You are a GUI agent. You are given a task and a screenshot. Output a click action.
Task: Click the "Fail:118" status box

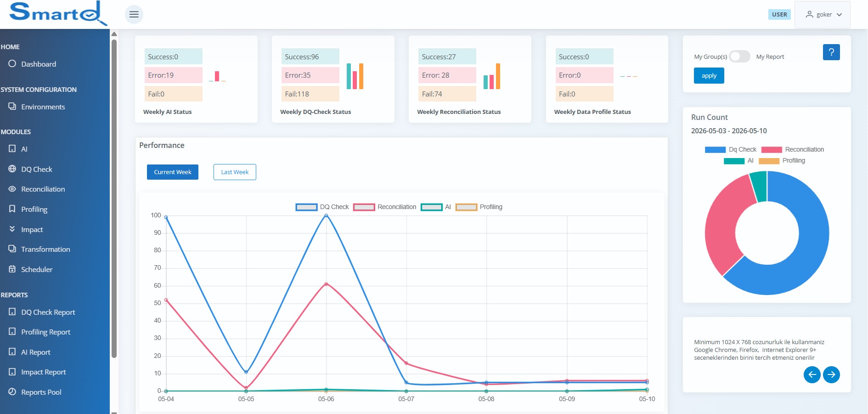point(310,94)
